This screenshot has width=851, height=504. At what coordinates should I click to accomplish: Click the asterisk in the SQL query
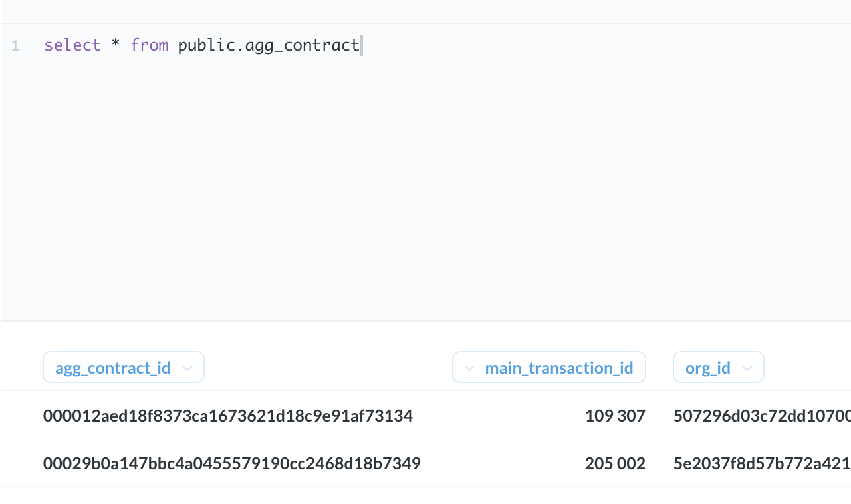click(115, 45)
